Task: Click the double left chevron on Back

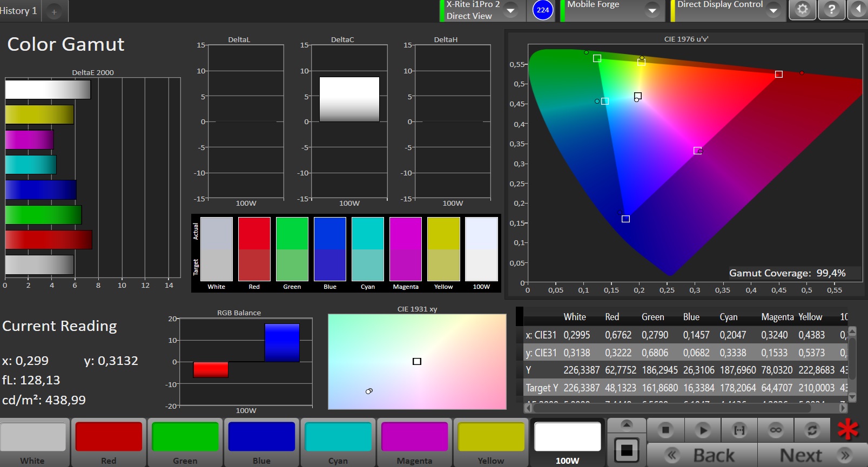Action: (x=671, y=455)
